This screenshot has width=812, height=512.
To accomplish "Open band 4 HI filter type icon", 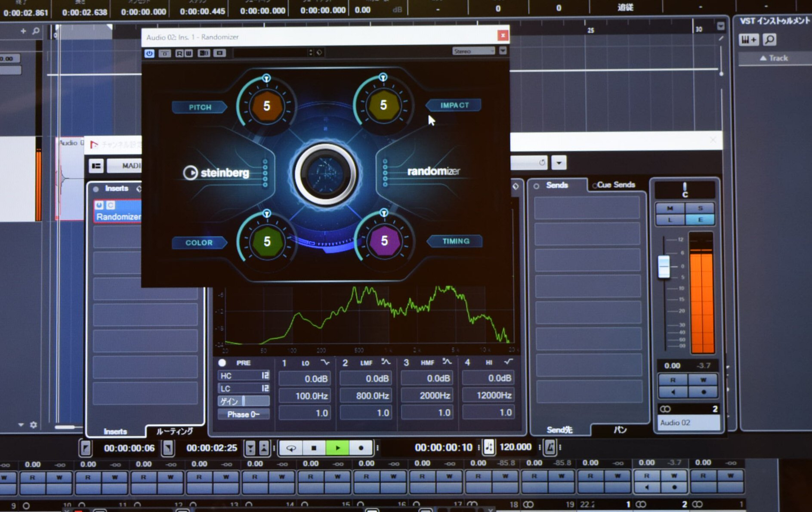I will click(509, 362).
